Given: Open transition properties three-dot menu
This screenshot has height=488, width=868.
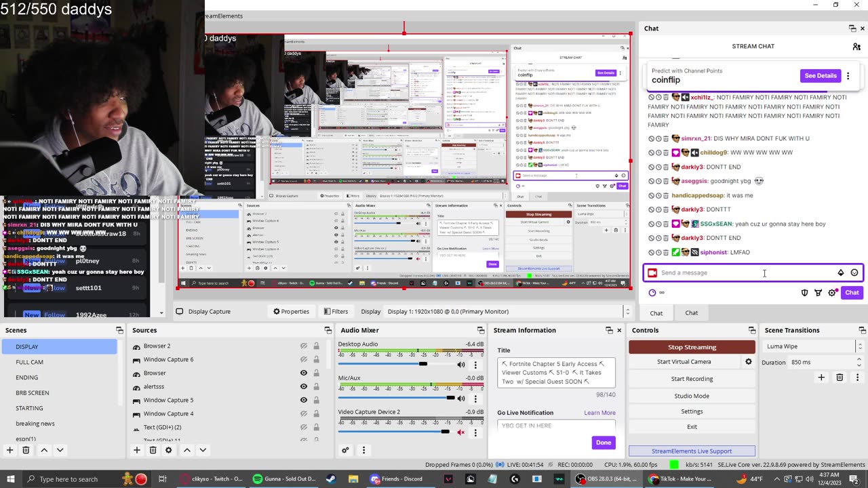Looking at the screenshot, I should point(857,378).
